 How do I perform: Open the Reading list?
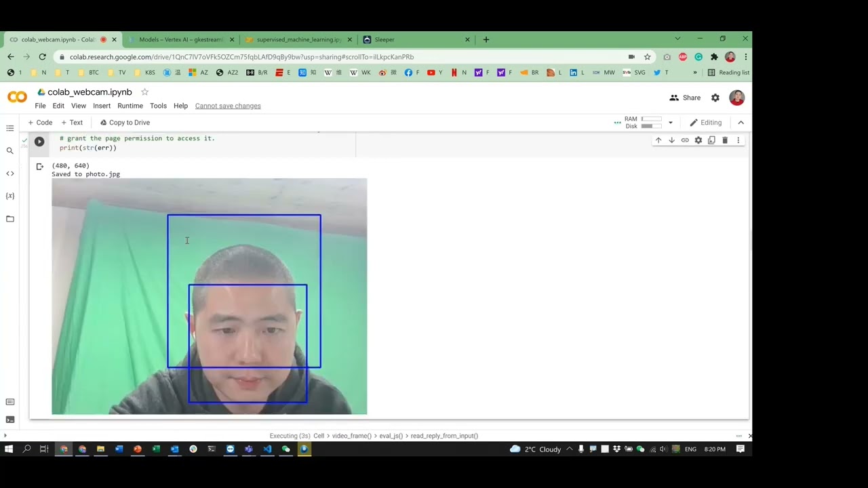[x=729, y=73]
